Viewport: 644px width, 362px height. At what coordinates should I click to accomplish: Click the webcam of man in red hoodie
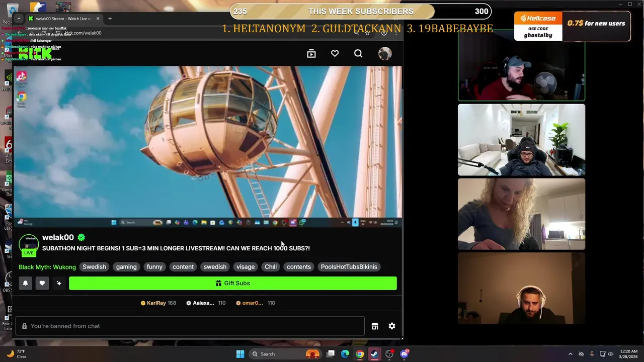521,65
